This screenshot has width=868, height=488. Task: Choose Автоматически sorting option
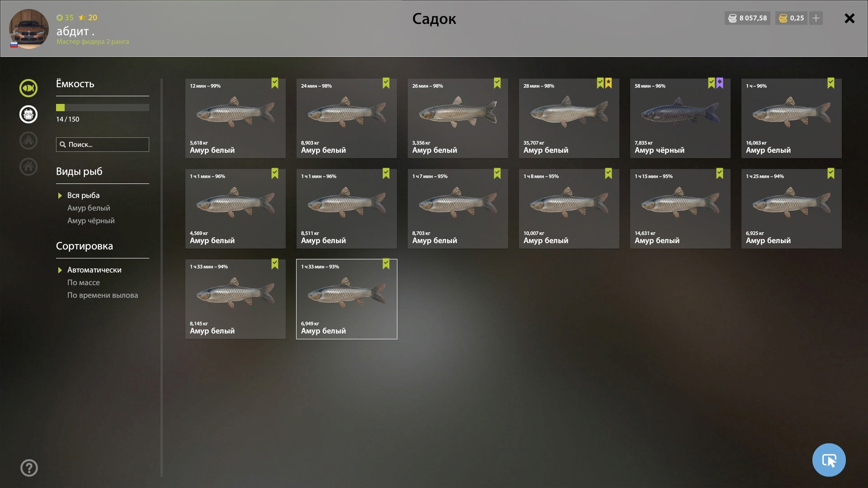[x=94, y=270]
